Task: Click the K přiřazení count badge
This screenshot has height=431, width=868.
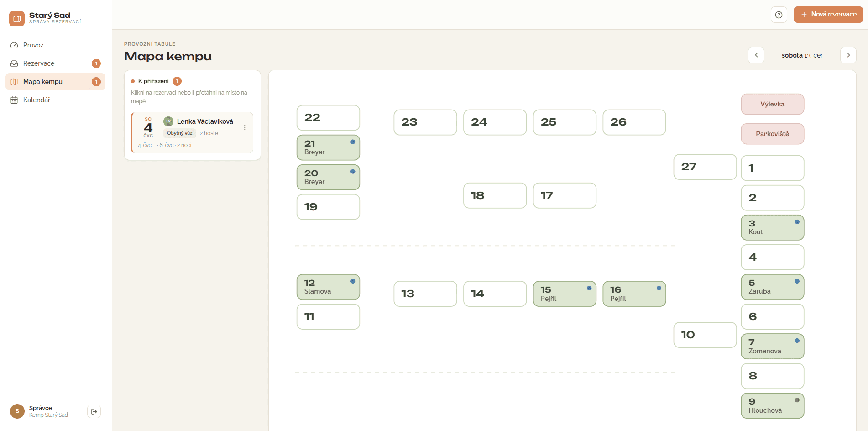Action: pos(177,81)
